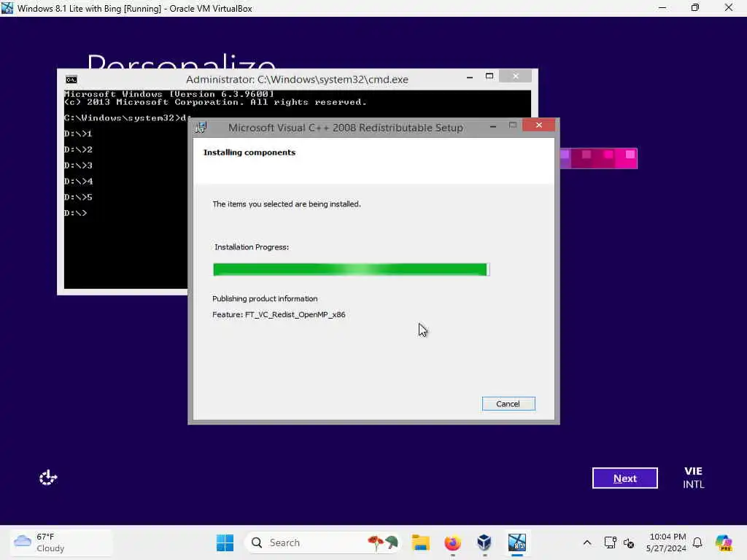Open the clock showing 10:04 PM

(667, 542)
